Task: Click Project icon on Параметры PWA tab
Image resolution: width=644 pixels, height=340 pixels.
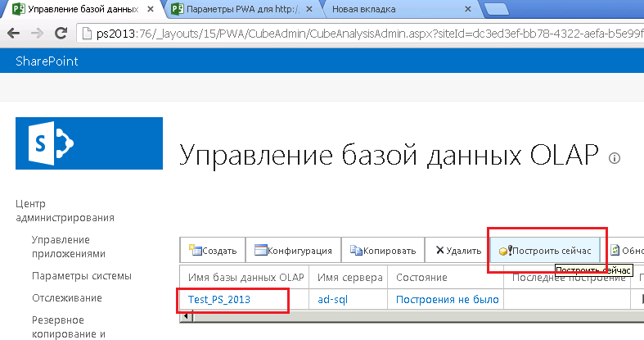Action: click(177, 9)
